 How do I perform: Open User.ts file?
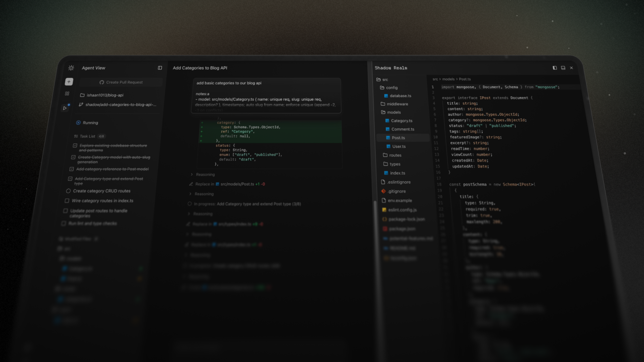click(396, 146)
